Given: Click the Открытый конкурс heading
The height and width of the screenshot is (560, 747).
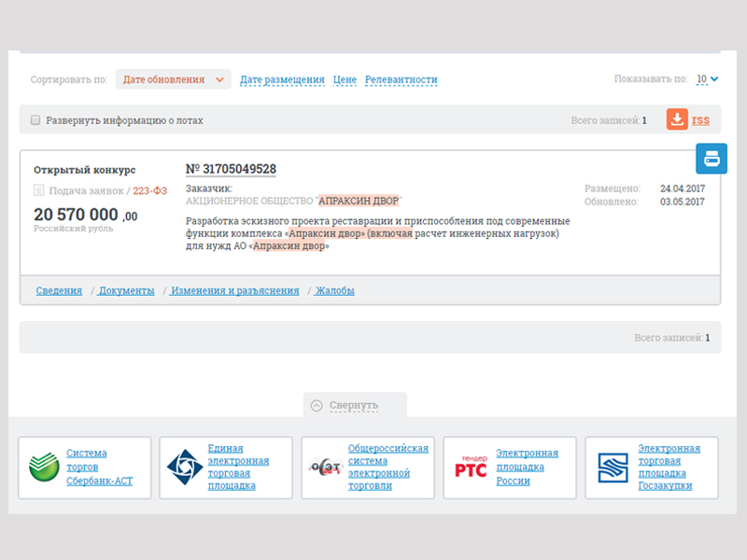Looking at the screenshot, I should click(85, 170).
